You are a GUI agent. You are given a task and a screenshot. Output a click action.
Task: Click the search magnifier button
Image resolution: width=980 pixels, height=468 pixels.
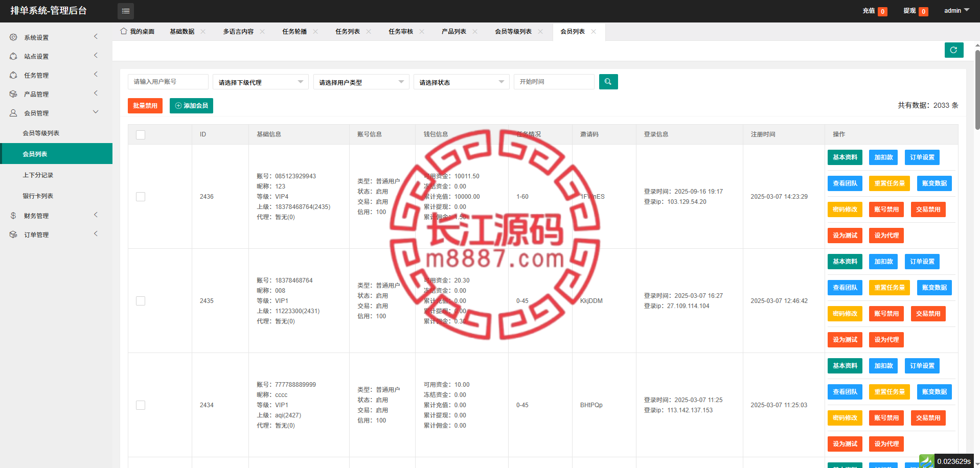click(x=608, y=82)
